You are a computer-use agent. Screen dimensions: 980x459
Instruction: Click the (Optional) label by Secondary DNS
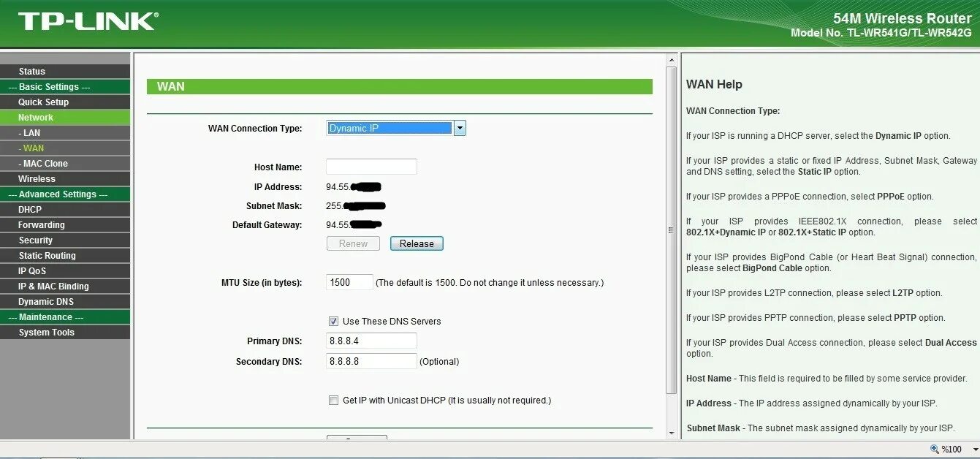[439, 361]
